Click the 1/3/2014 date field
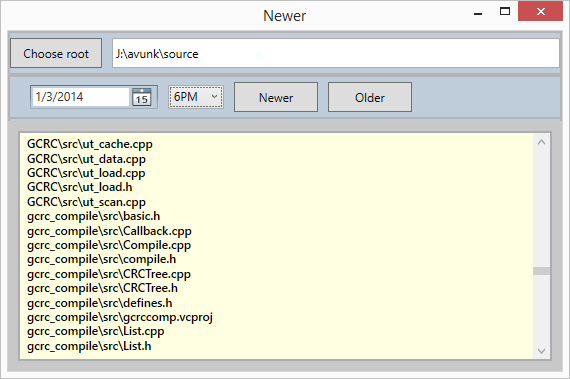The height and width of the screenshot is (379, 570). (81, 97)
